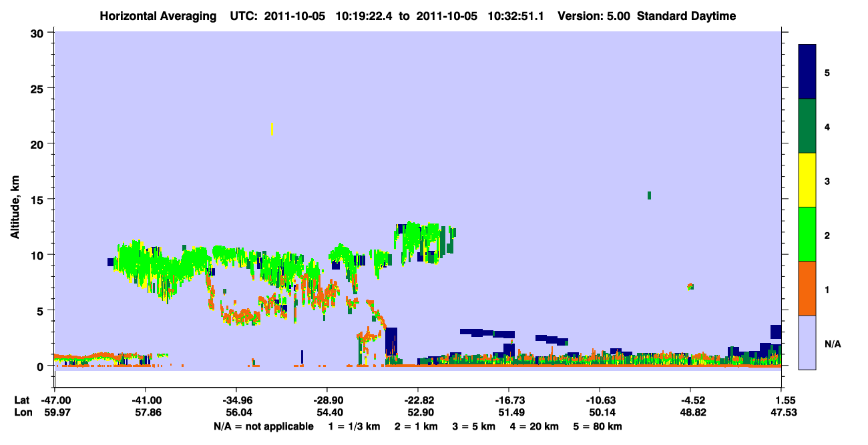Image resolution: width=868 pixels, height=445 pixels.
Task: Click the orange level 1 colorbar segment
Action: point(807,288)
